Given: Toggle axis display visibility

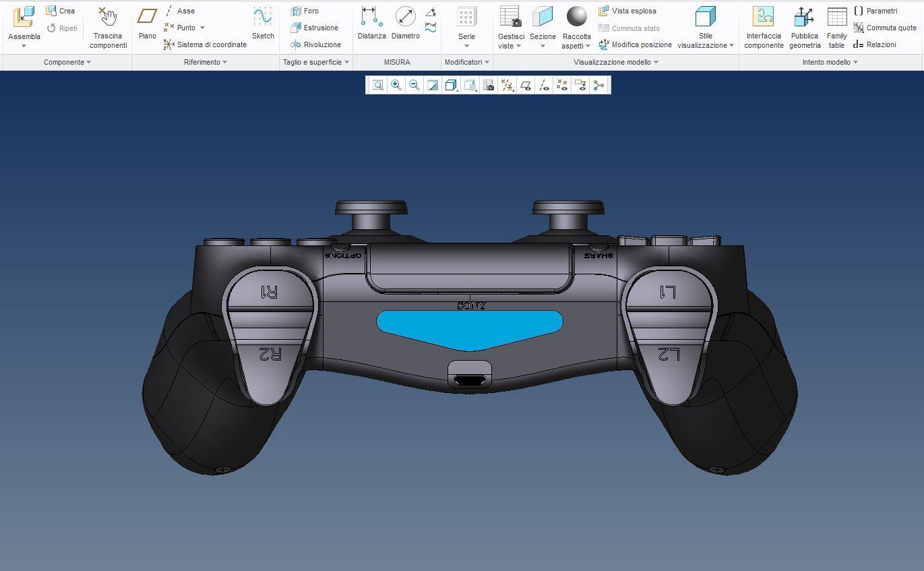Looking at the screenshot, I should (x=544, y=85).
